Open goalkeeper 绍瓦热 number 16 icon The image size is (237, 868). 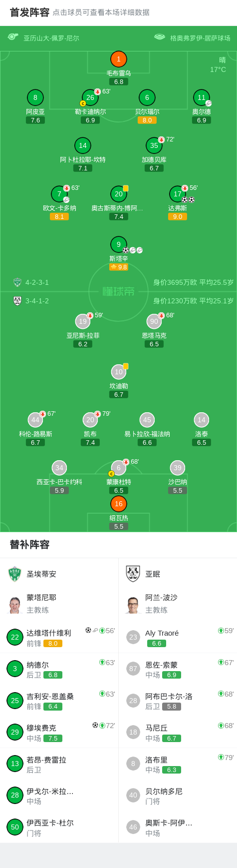[118, 504]
